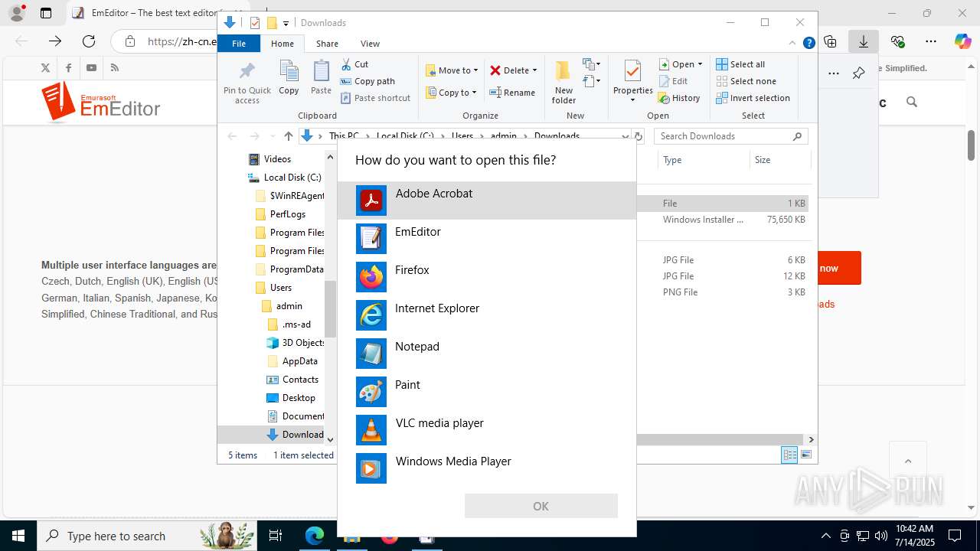Image resolution: width=980 pixels, height=551 pixels.
Task: Click Pin to Quick access in ribbon
Action: [247, 83]
